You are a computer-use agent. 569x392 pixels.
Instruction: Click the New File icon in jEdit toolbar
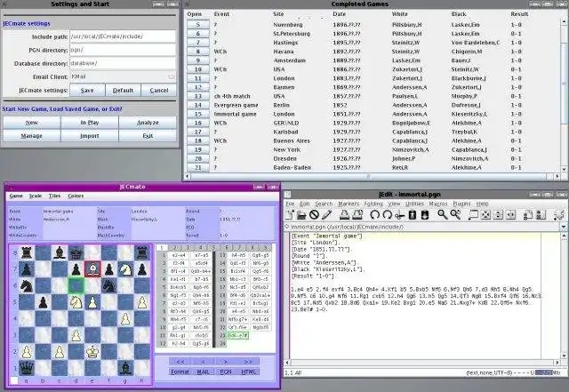pos(289,215)
